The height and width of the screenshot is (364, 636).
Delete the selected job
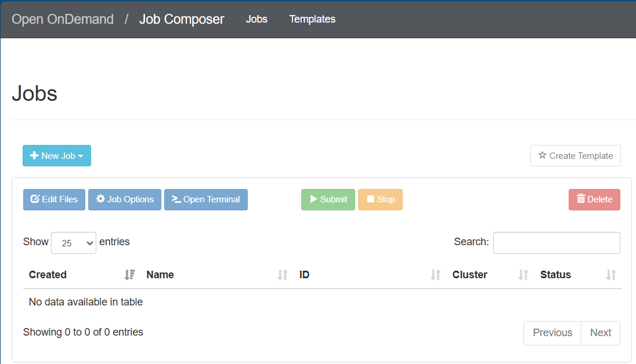[x=594, y=199]
